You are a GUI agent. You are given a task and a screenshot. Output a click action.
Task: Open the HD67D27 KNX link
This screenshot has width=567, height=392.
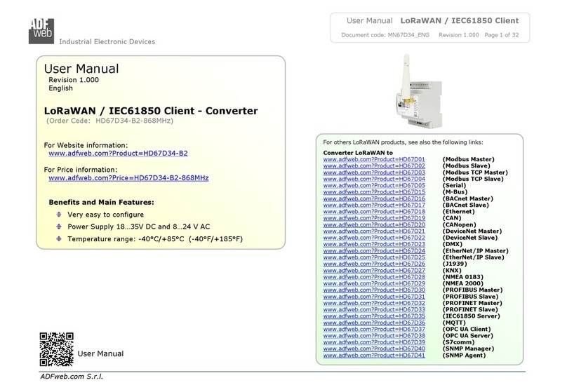tap(374, 270)
